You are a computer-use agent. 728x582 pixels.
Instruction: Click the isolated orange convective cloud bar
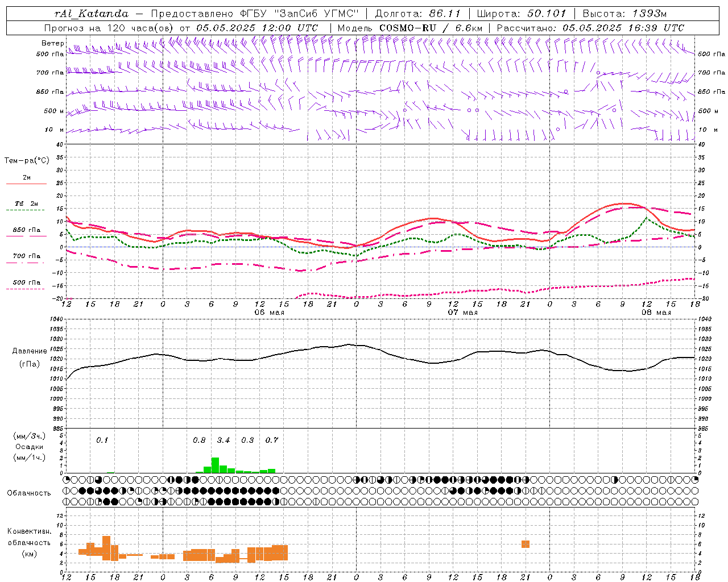[x=526, y=544]
